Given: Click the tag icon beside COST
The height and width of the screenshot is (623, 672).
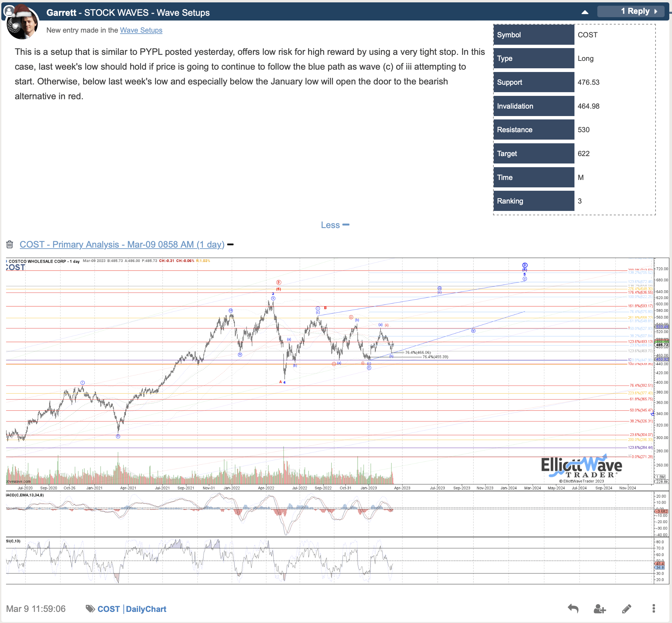Looking at the screenshot, I should click(x=90, y=609).
